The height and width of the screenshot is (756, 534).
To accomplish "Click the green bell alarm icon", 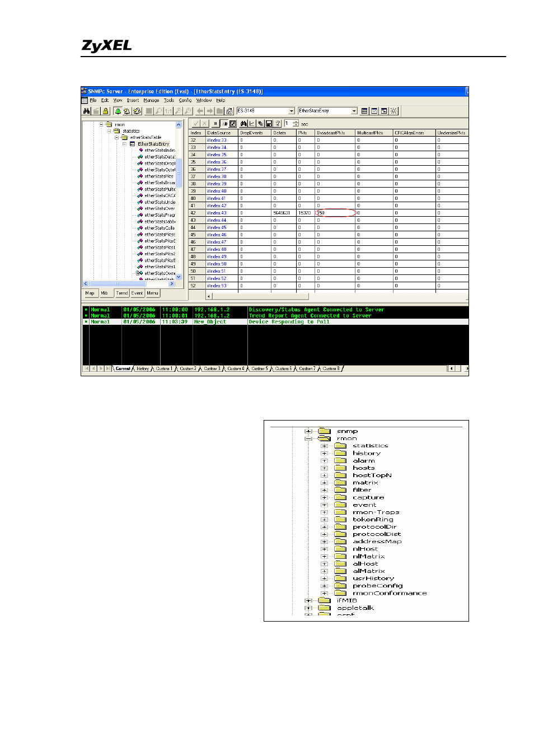I will pyautogui.click(x=118, y=111).
